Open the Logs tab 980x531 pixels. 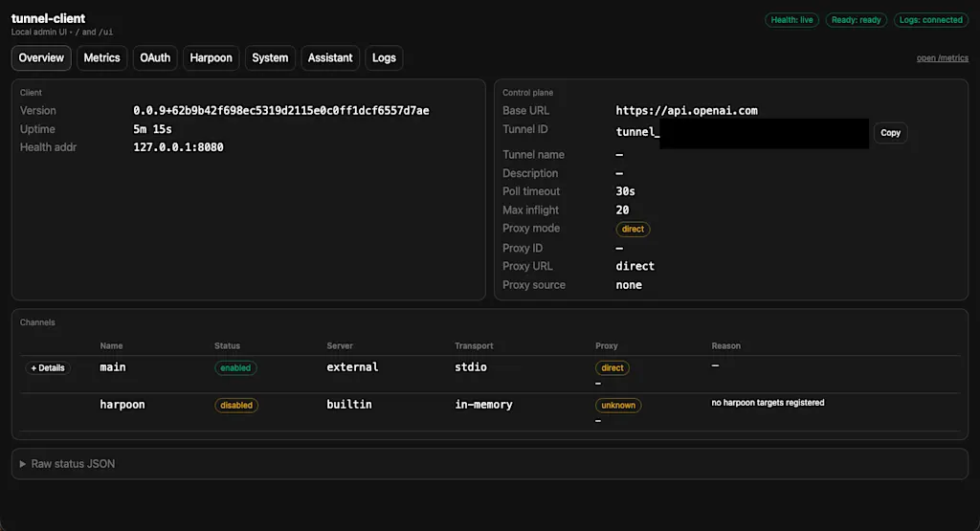pos(384,58)
